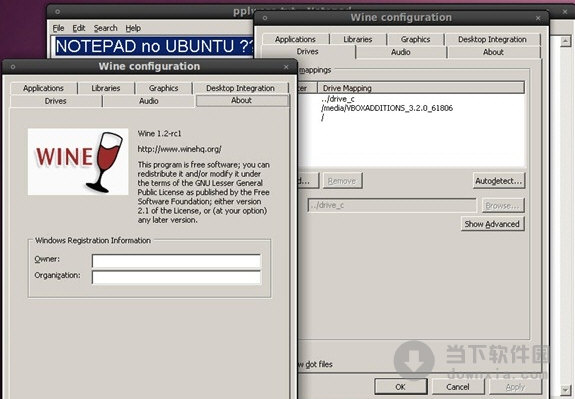
Task: Select Graphics tab in rear Wine window
Action: [415, 39]
